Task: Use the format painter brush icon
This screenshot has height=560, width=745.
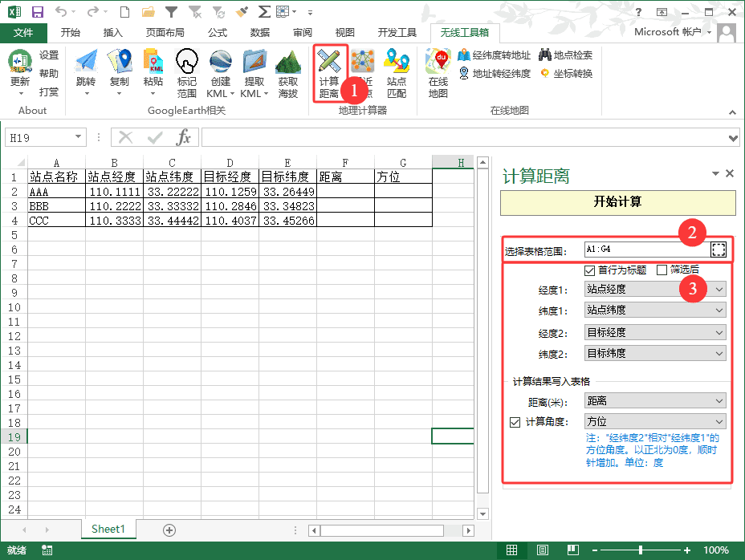Action: point(242,12)
